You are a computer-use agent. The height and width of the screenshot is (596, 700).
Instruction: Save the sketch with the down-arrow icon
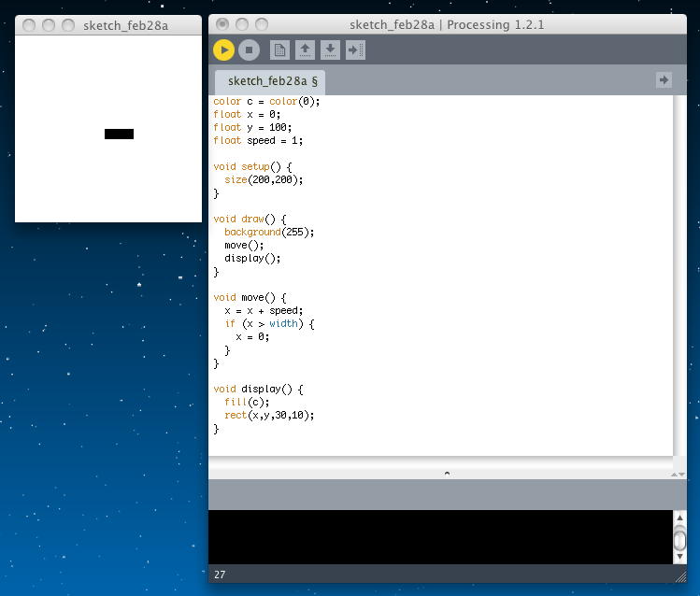(x=330, y=50)
